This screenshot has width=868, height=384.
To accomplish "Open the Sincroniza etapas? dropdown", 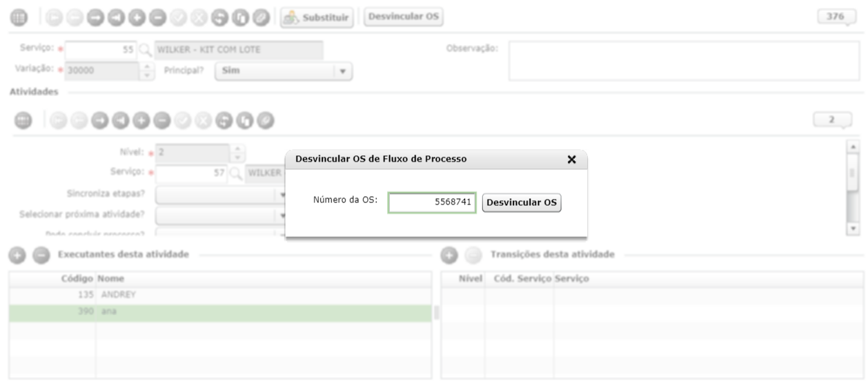I will click(x=221, y=195).
